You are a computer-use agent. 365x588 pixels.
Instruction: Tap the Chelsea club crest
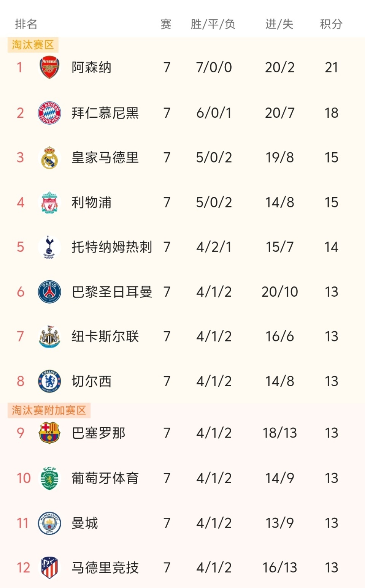tap(49, 381)
